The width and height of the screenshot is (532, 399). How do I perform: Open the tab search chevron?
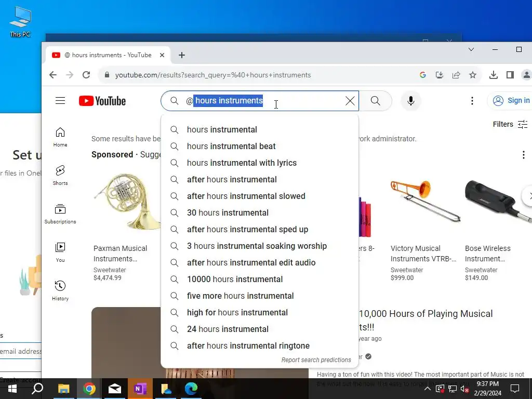(471, 49)
